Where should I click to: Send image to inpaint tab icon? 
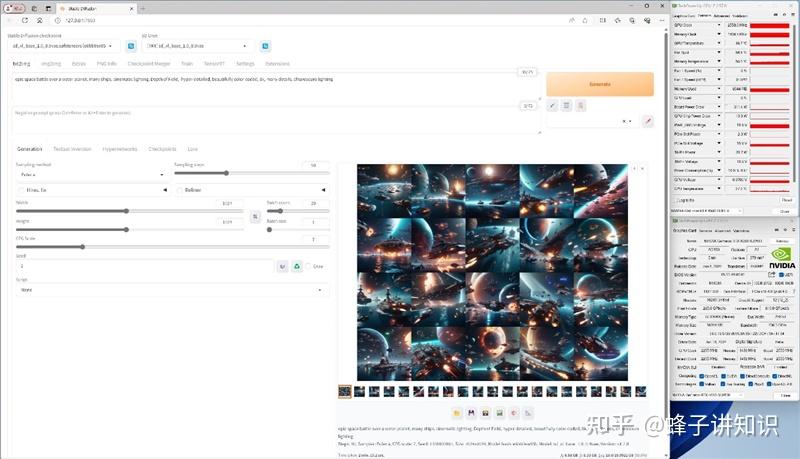coord(514,413)
